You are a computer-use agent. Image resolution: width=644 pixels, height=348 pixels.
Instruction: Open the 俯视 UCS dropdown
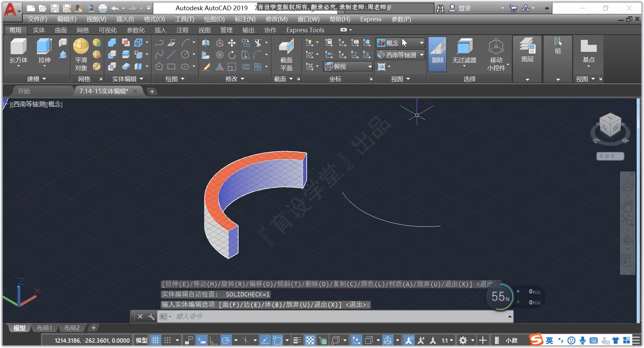click(348, 66)
